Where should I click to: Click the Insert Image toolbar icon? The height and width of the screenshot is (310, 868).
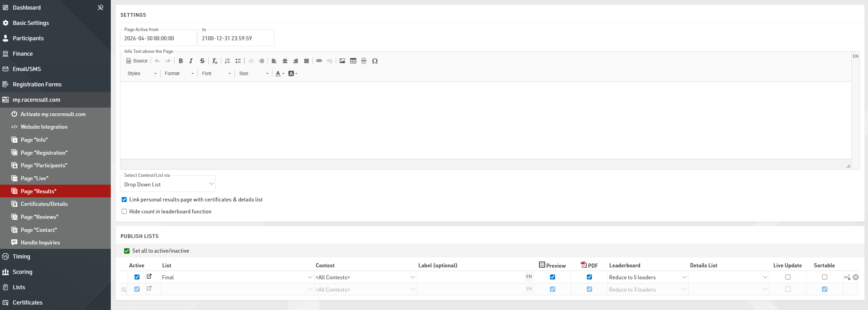342,61
